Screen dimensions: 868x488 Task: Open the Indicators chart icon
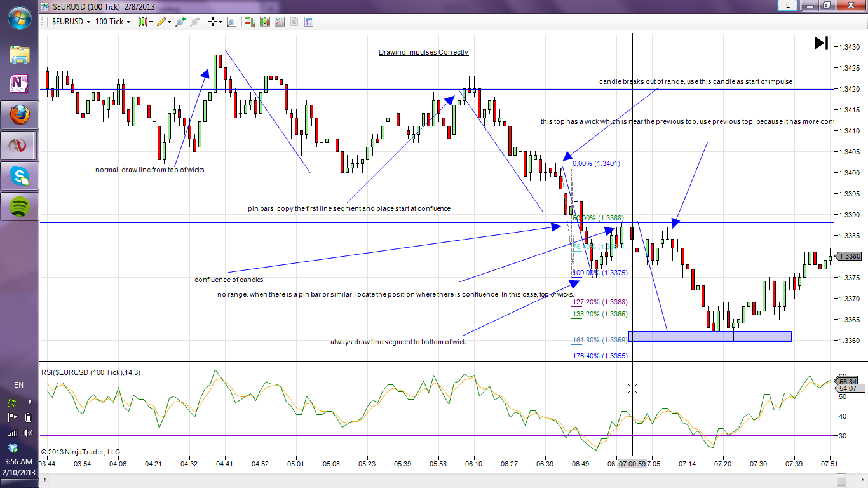click(280, 22)
